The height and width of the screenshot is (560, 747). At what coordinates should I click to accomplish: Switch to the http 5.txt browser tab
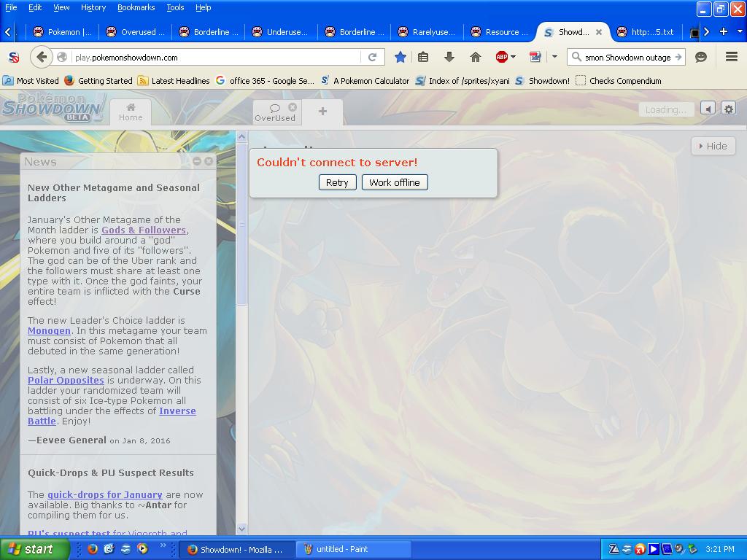pos(646,32)
